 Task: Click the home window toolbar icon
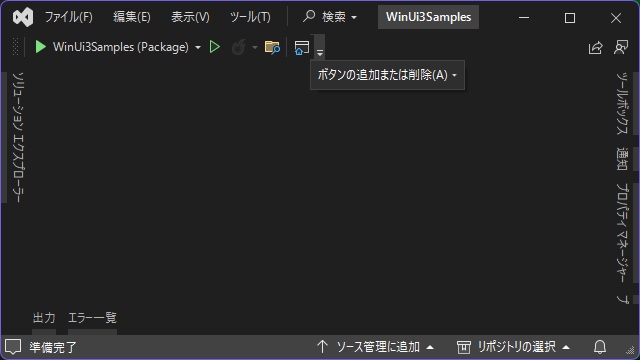pyautogui.click(x=302, y=47)
